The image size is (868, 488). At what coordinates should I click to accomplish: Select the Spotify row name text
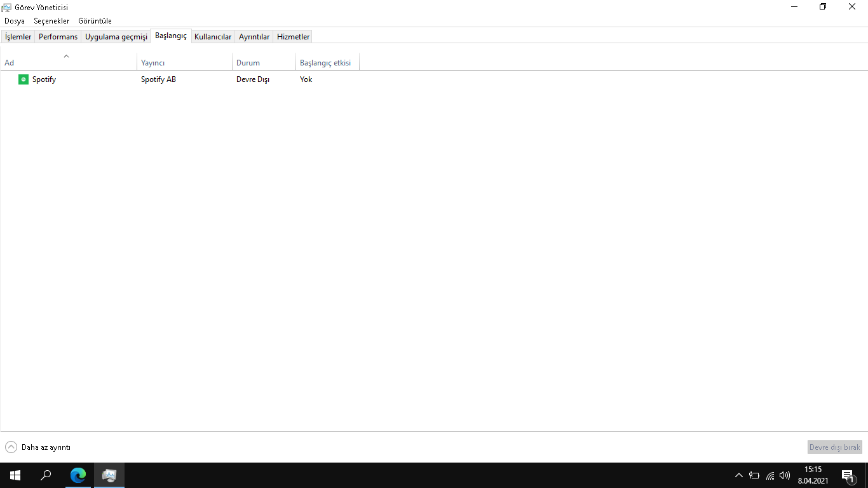(x=44, y=79)
